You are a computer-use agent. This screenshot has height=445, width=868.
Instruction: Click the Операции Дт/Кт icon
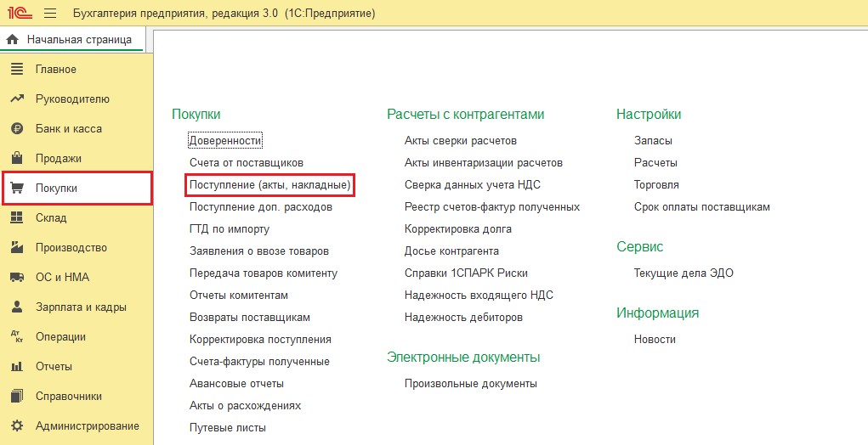17,336
